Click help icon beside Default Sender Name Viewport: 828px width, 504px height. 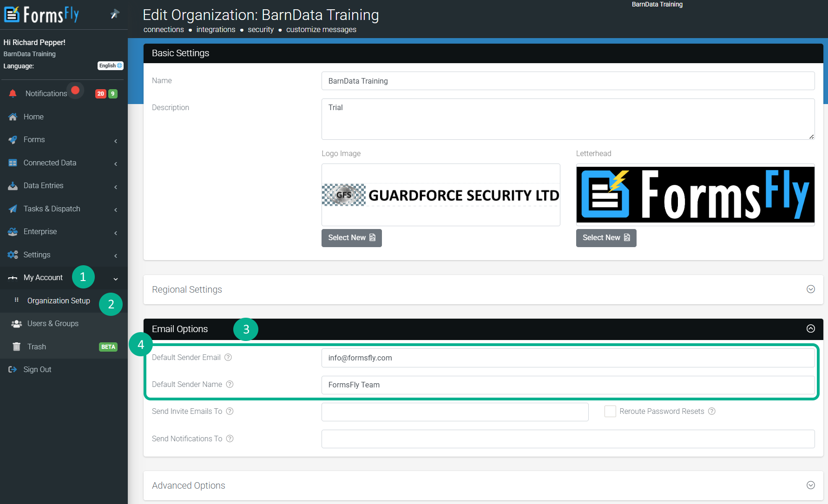coord(230,384)
